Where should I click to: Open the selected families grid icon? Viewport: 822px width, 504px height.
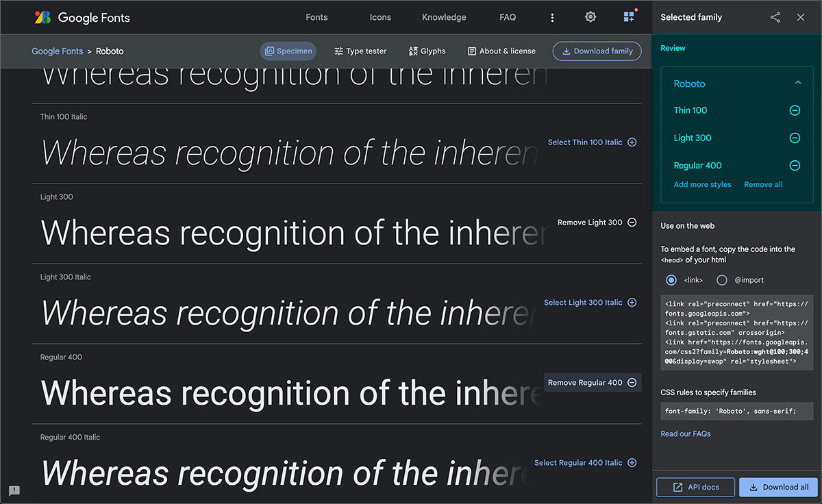point(629,17)
